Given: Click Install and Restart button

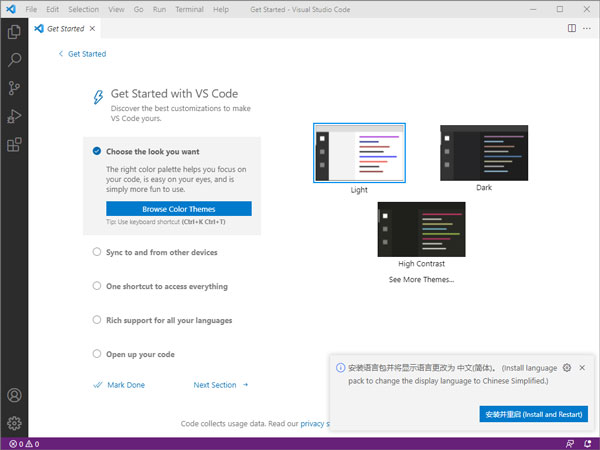Looking at the screenshot, I should (533, 414).
